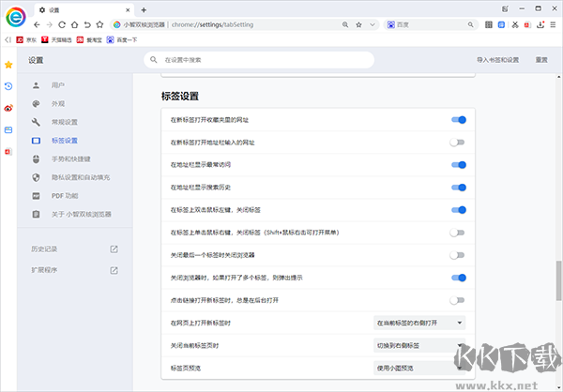Select 外观 in settings menu
Image resolution: width=563 pixels, height=392 pixels.
click(58, 104)
